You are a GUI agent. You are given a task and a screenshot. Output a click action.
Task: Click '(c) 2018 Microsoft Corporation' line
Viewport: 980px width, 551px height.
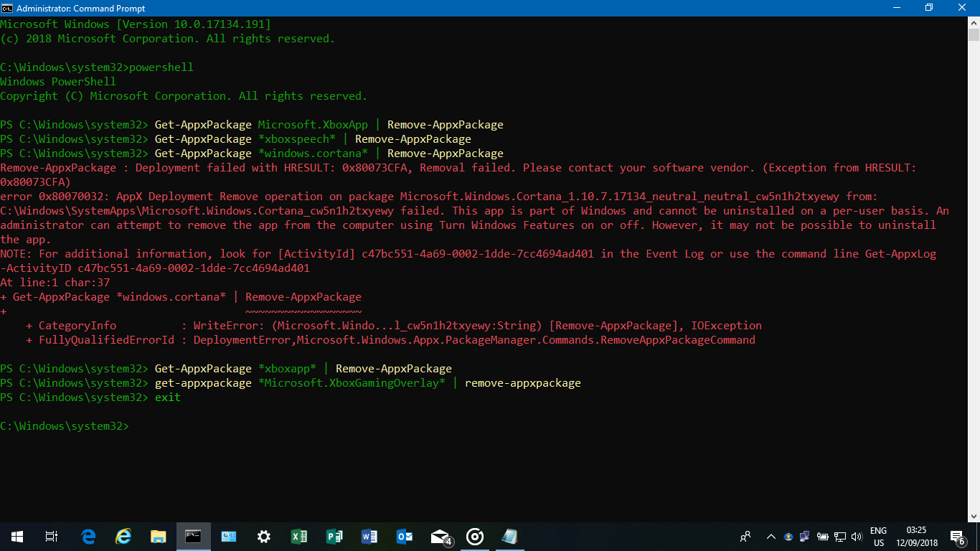168,39
